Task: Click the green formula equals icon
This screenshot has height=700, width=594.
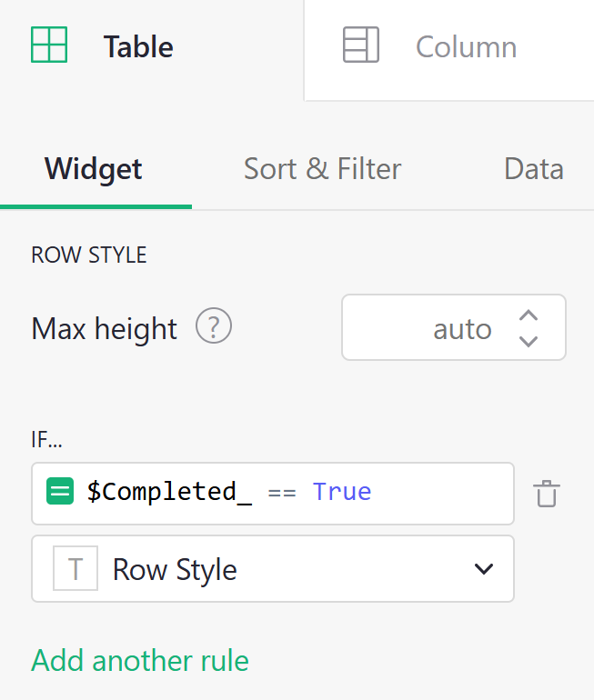Action: pos(60,492)
